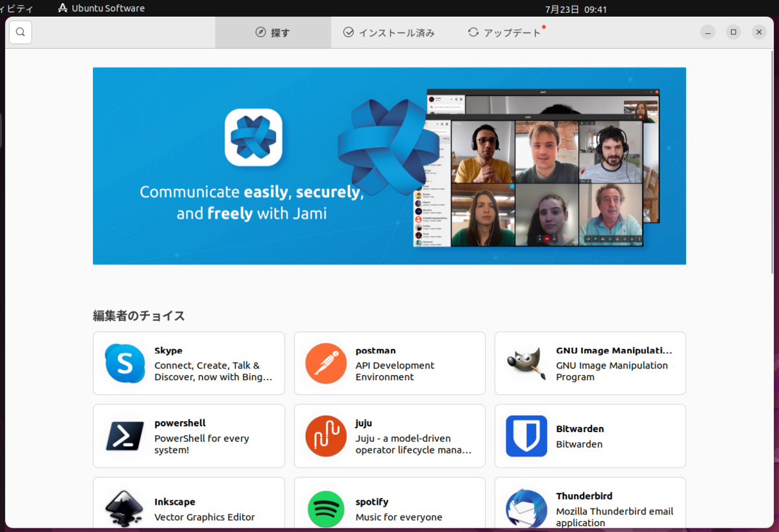
Task: Open the Bitwarden app title
Action: tap(580, 429)
